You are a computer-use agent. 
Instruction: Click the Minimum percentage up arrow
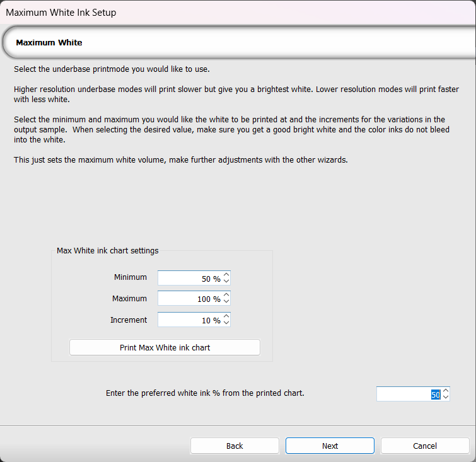[x=227, y=275]
